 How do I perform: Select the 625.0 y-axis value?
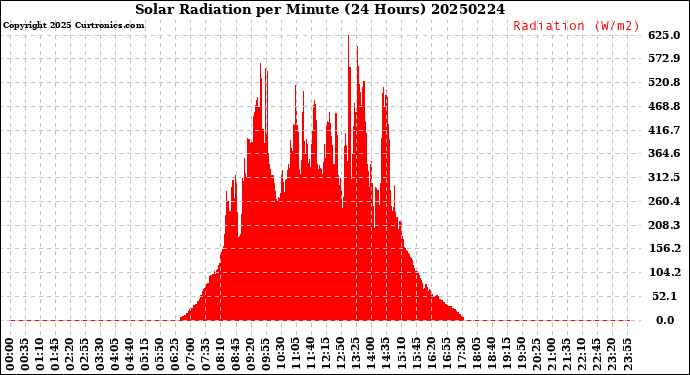pyautogui.click(x=664, y=35)
